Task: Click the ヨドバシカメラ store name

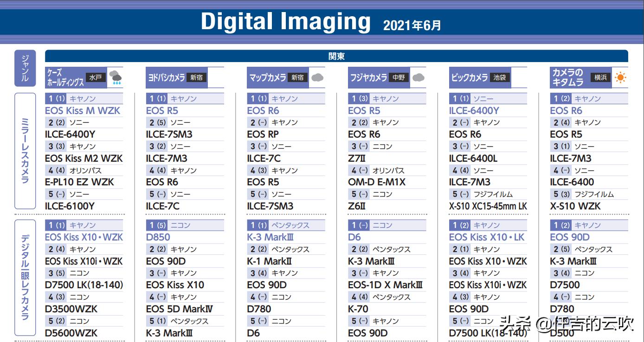Action: click(x=166, y=77)
